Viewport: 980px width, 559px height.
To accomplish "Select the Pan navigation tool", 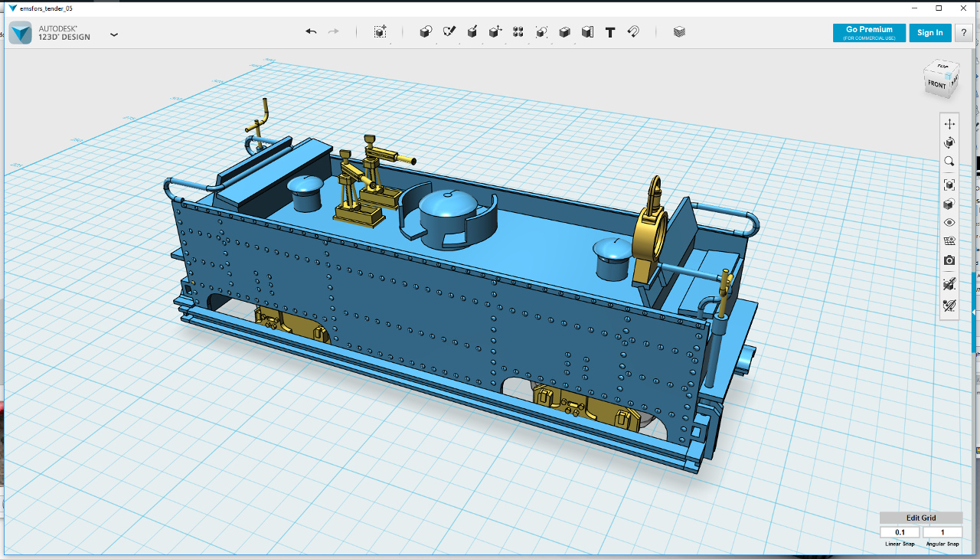I will 949,124.
